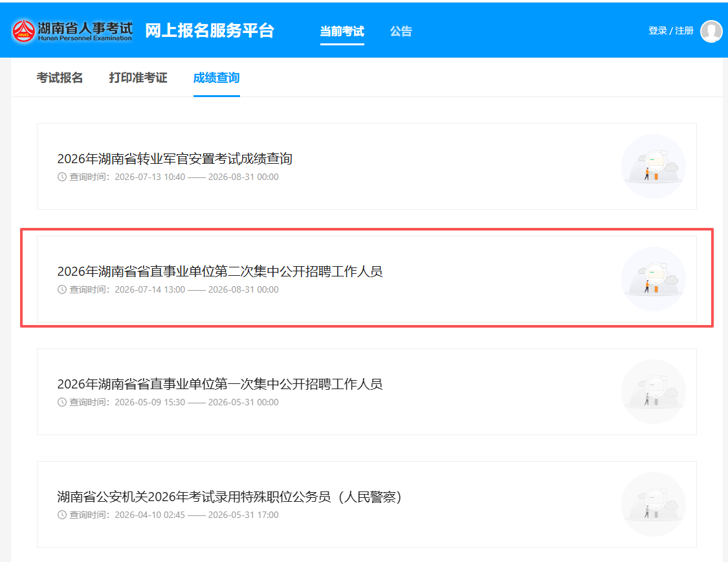Screen dimensions: 728x562
Task: Click clock icon beside 2026-04-10 02:45 time
Action: coord(61,515)
